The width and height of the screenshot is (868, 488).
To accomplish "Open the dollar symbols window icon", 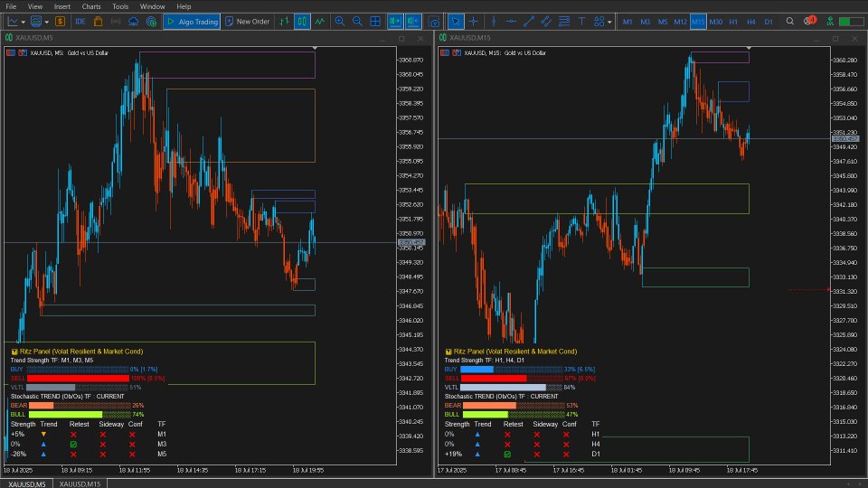I will tap(60, 22).
